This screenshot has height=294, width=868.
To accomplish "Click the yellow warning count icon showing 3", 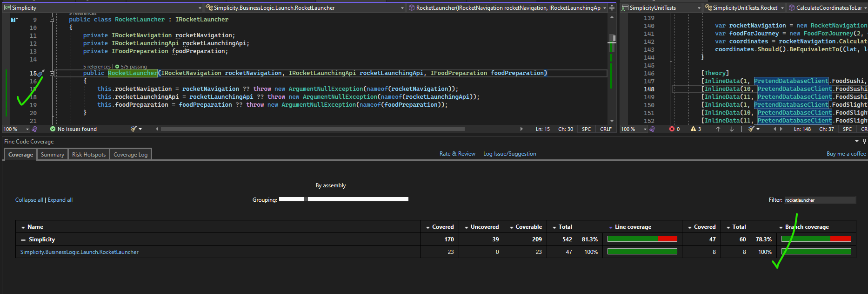I will (x=693, y=129).
